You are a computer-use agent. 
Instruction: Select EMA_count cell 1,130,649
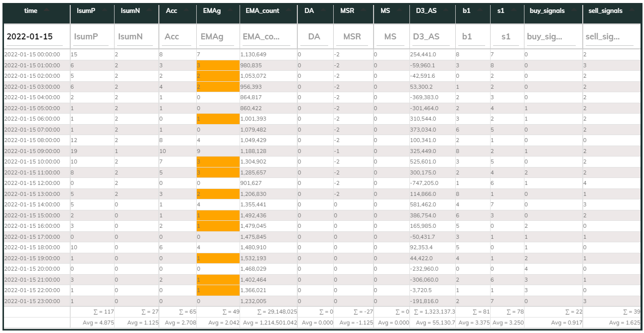pos(268,54)
